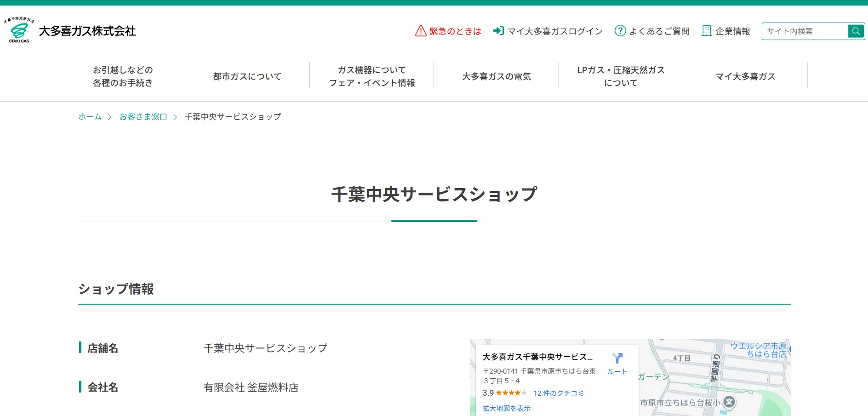Click the company information building icon
868x416 pixels.
pyautogui.click(x=707, y=31)
